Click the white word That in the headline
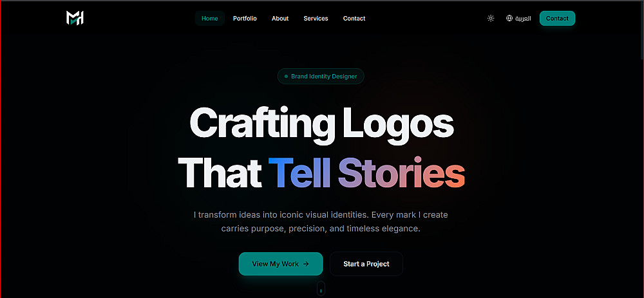Viewport: 644px width, 298px height. [220, 172]
